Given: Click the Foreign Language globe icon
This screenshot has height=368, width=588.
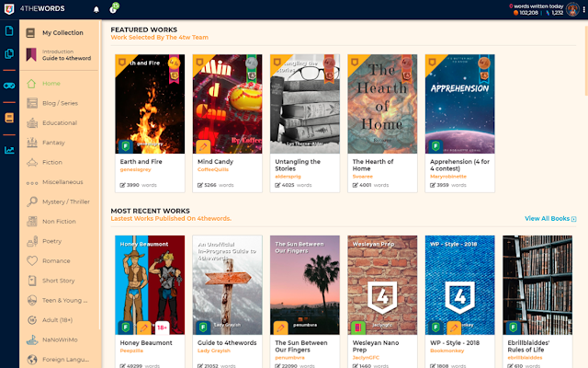Looking at the screenshot, I should [32, 360].
